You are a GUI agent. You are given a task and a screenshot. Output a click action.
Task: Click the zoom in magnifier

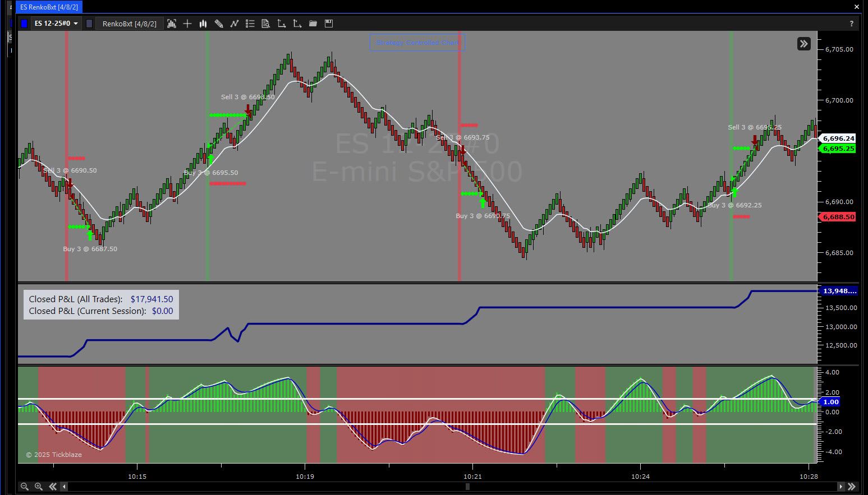tap(39, 487)
